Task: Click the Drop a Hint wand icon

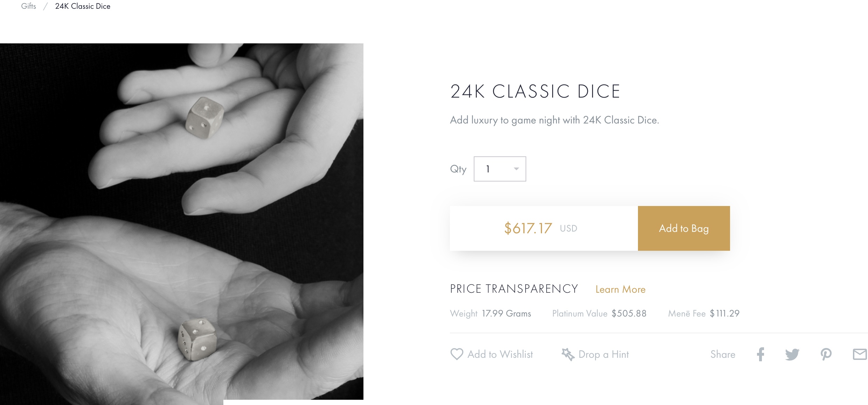Action: pos(568,354)
